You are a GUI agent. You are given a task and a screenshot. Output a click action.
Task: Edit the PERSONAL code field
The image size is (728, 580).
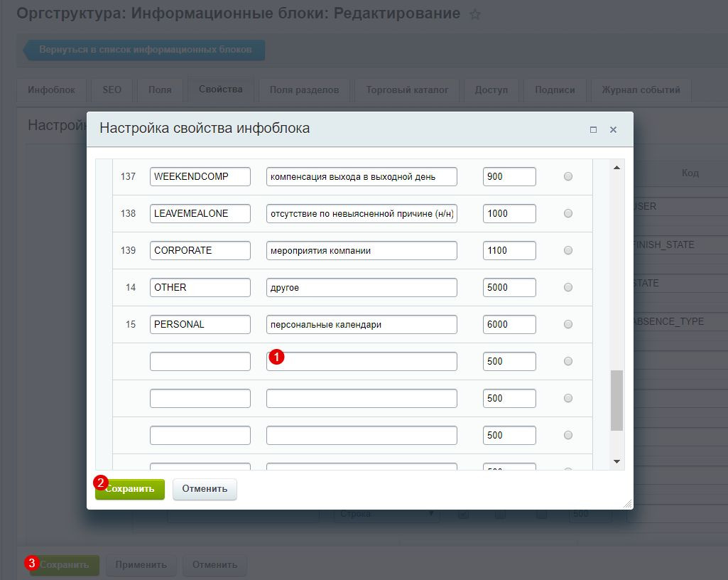200,324
